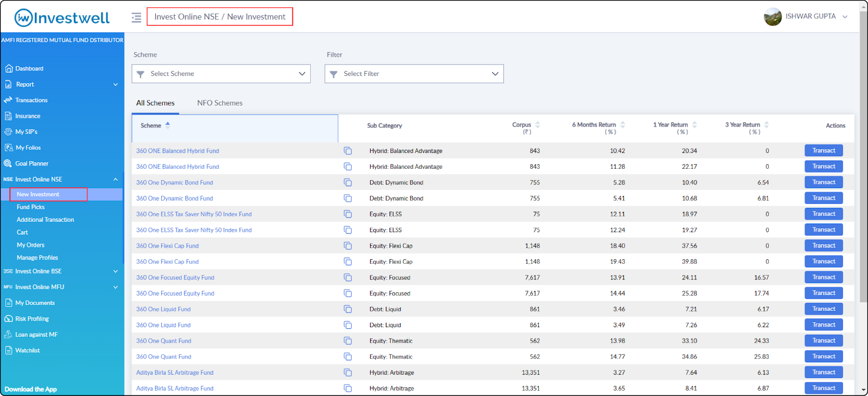868x396 pixels.
Task: Click scrollbar down arrow
Action: (x=863, y=390)
